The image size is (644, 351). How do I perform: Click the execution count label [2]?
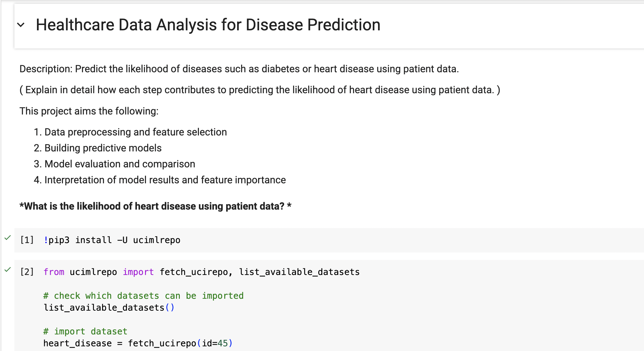(27, 272)
